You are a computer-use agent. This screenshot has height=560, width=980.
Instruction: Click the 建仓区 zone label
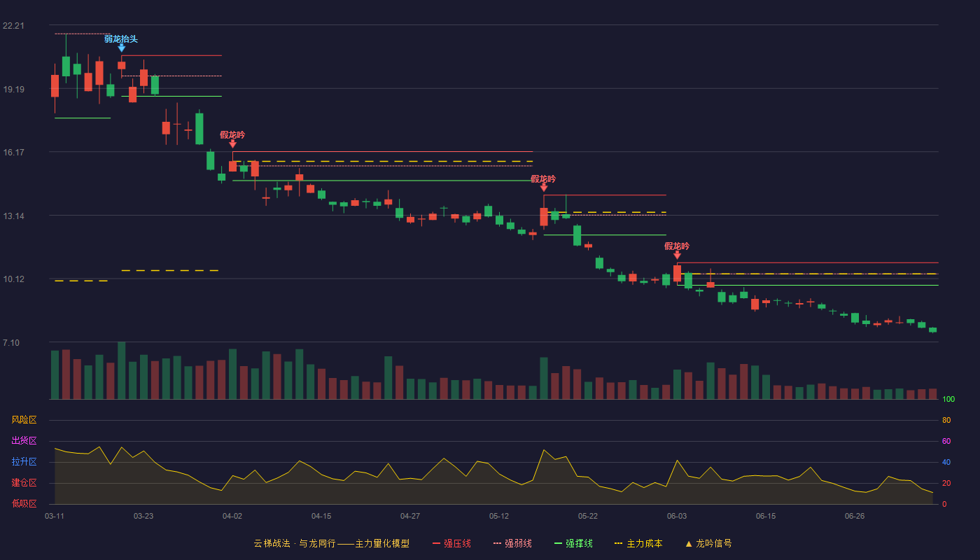(24, 483)
